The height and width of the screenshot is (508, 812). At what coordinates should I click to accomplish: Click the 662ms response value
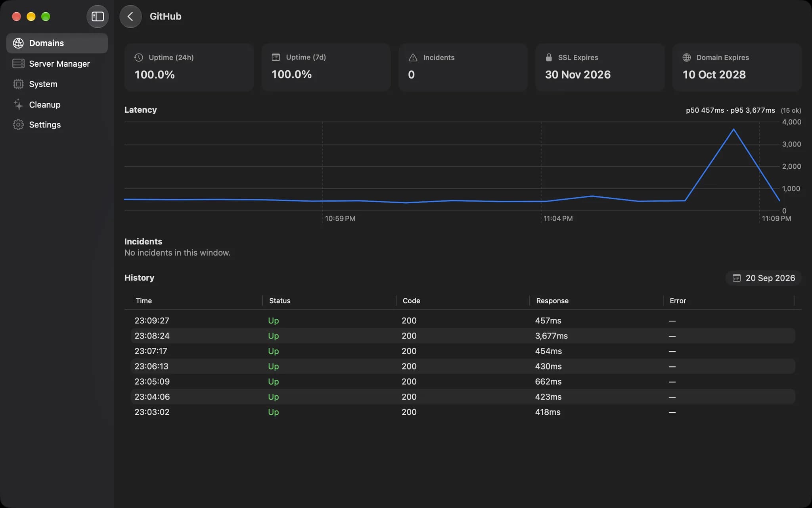coord(548,381)
